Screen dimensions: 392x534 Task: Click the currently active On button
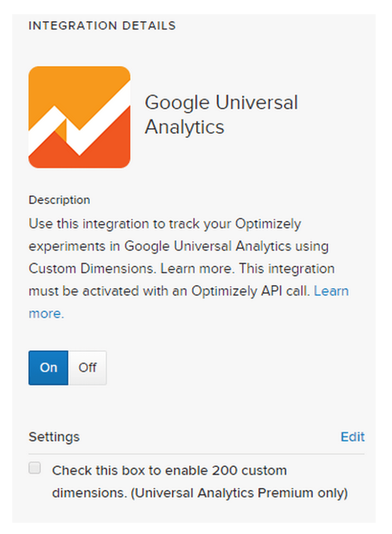pos(48,368)
